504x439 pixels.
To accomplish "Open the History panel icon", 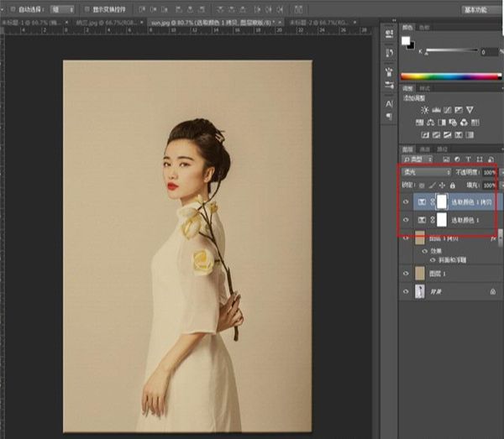I will pos(389,53).
